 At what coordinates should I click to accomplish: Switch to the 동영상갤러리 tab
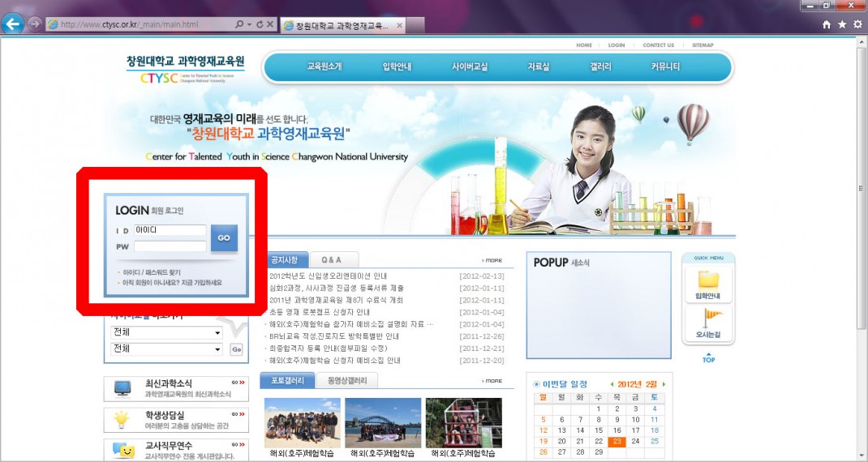pos(346,381)
